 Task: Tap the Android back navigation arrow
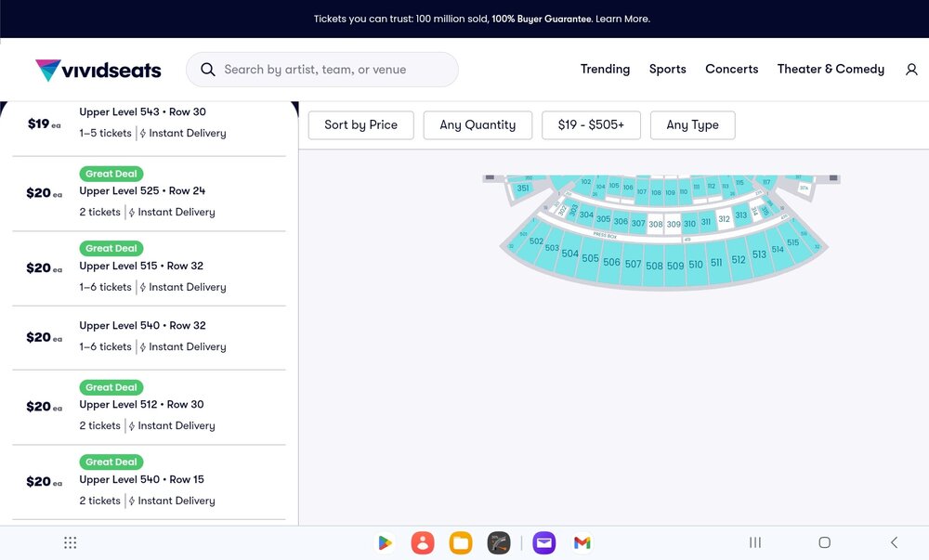tap(894, 541)
